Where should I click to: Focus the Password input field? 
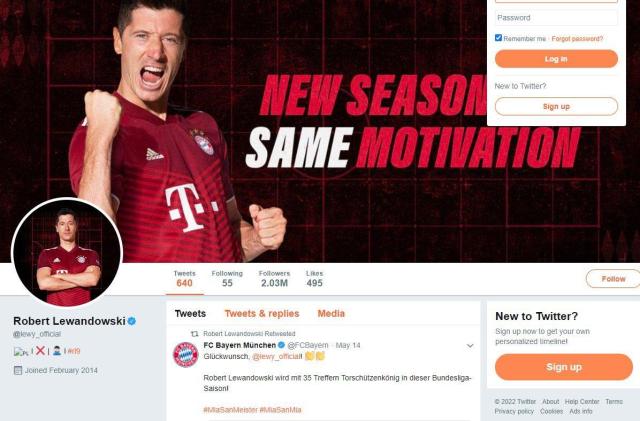click(556, 17)
